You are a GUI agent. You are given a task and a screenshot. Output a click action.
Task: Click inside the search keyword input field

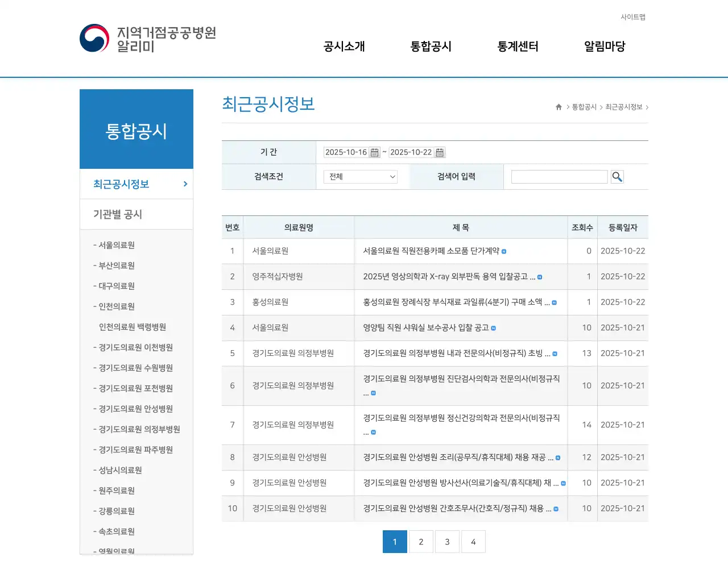coord(559,176)
